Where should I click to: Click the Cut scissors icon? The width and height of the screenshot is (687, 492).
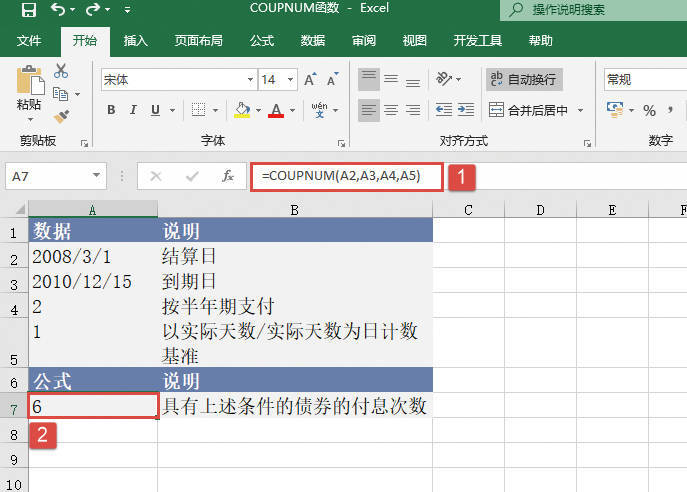[61, 71]
